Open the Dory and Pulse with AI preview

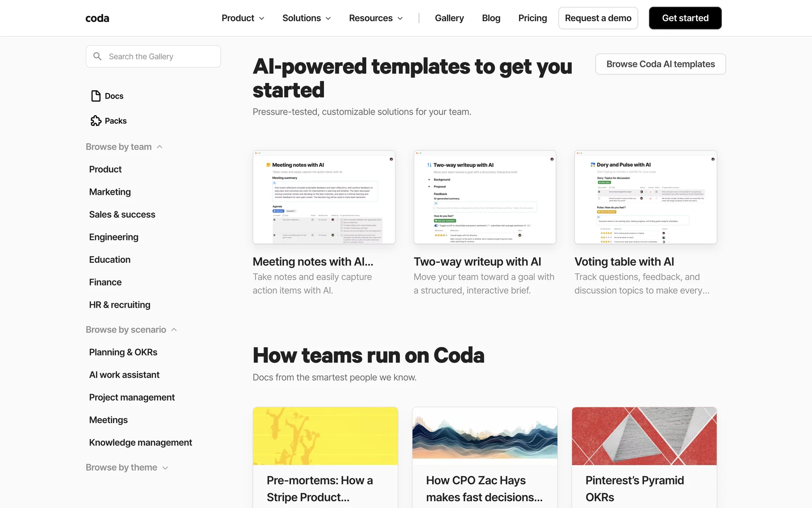(645, 197)
